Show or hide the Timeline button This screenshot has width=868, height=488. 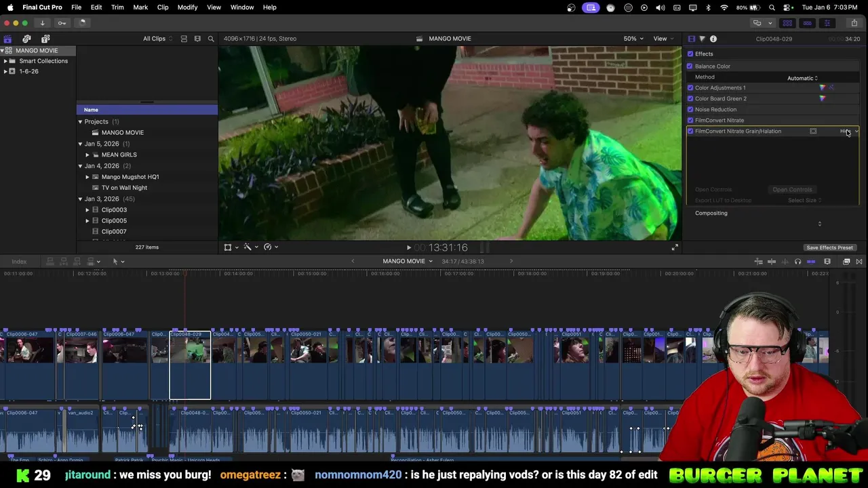click(x=807, y=23)
